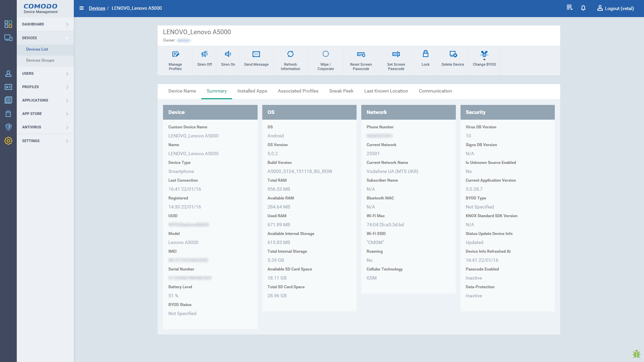Switch to the Sneak Peek tab
The width and height of the screenshot is (644, 362).
(x=341, y=91)
